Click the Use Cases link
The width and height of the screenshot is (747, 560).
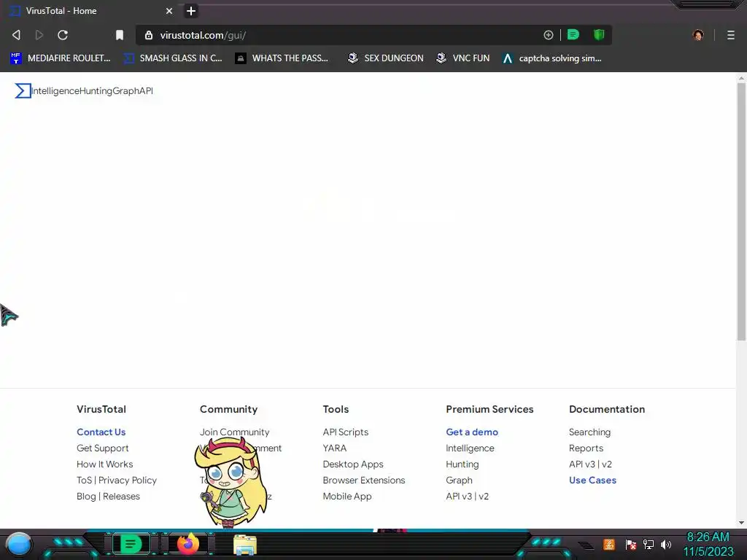(x=592, y=480)
